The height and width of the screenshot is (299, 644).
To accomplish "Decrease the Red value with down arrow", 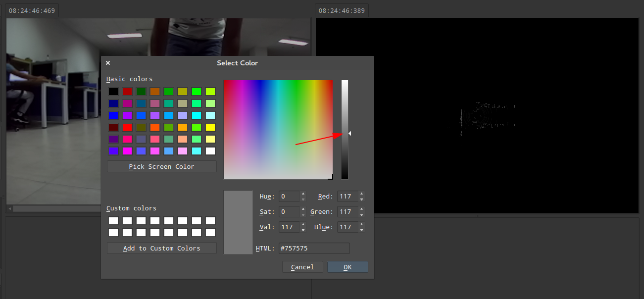I will 362,199.
